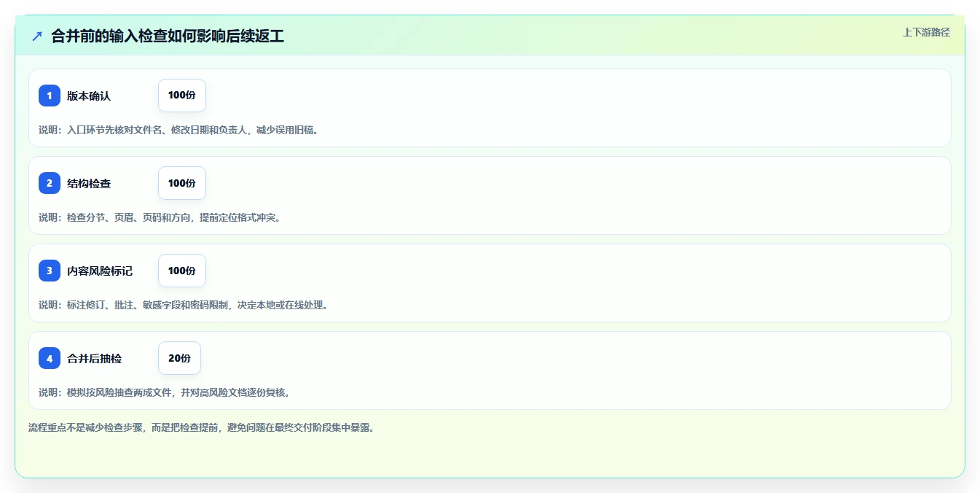Viewport: 980px width, 493px height.
Task: Click the 100份 chip next to 版本确认
Action: point(182,96)
